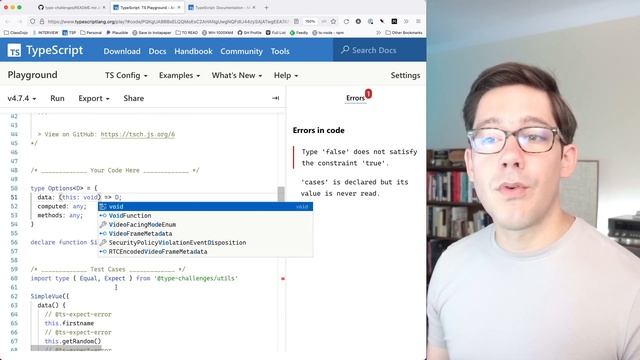The height and width of the screenshot is (360, 640).
Task: Open Handbook in the navigation
Action: click(x=193, y=51)
